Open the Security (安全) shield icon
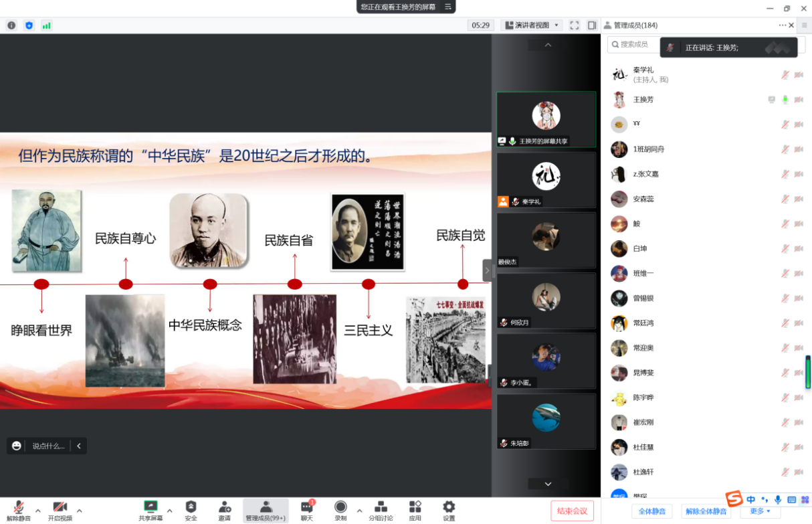This screenshot has width=812, height=524. point(191,508)
